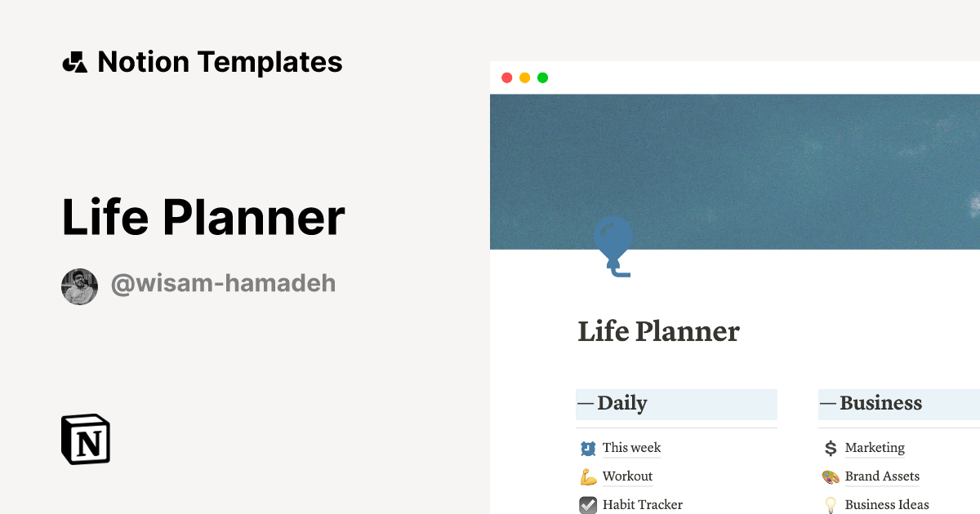Open the Business Ideas page
This screenshot has height=514, width=980.
coord(887,505)
